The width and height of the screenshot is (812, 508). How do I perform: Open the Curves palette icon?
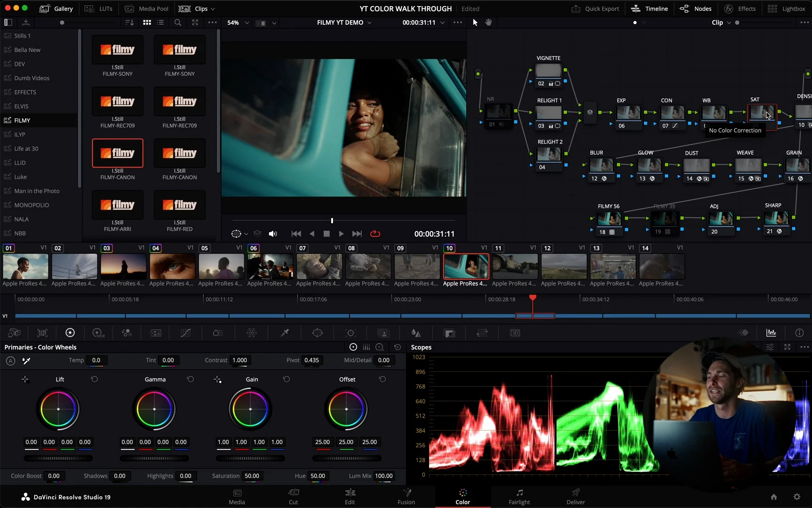tap(186, 333)
